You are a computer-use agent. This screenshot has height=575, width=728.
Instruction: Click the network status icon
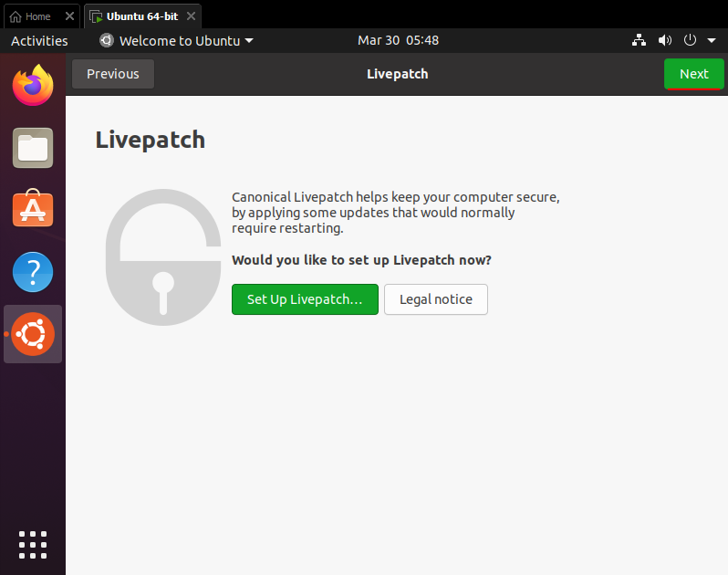point(639,40)
